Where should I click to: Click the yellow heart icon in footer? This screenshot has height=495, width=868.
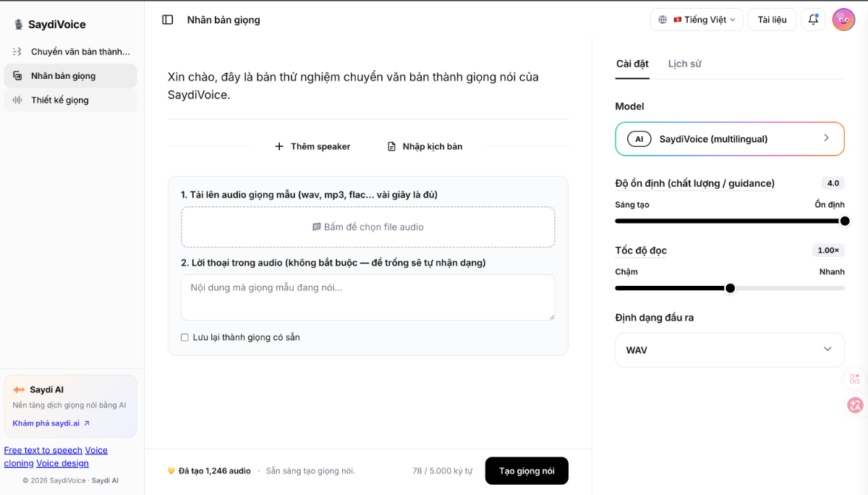coord(171,471)
